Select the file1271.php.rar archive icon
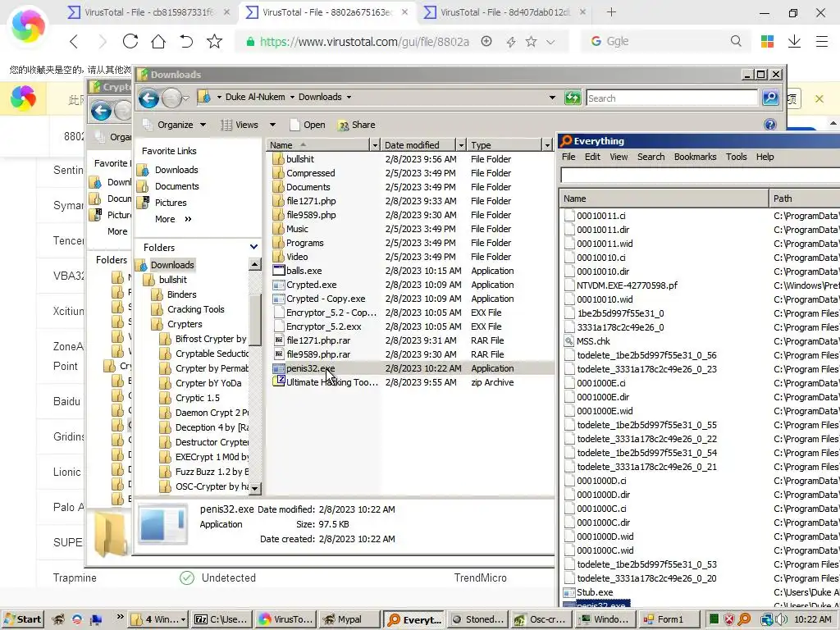Image resolution: width=840 pixels, height=630 pixels. coord(279,340)
